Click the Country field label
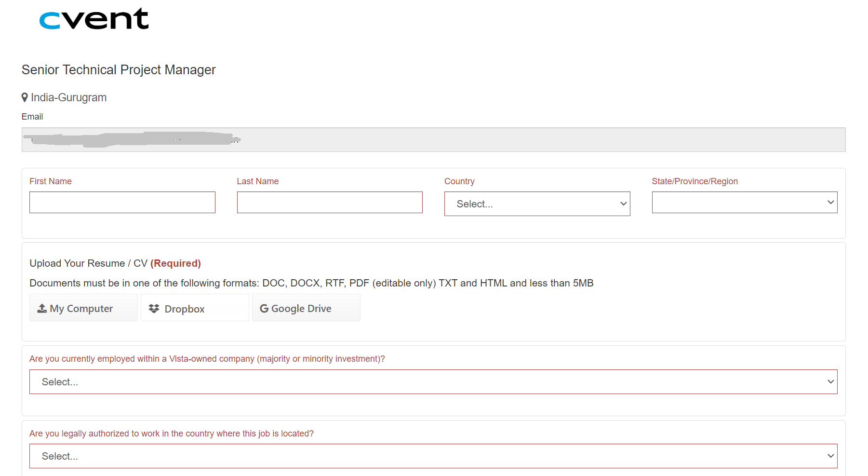Viewport: 868px width, 476px height. click(x=459, y=181)
